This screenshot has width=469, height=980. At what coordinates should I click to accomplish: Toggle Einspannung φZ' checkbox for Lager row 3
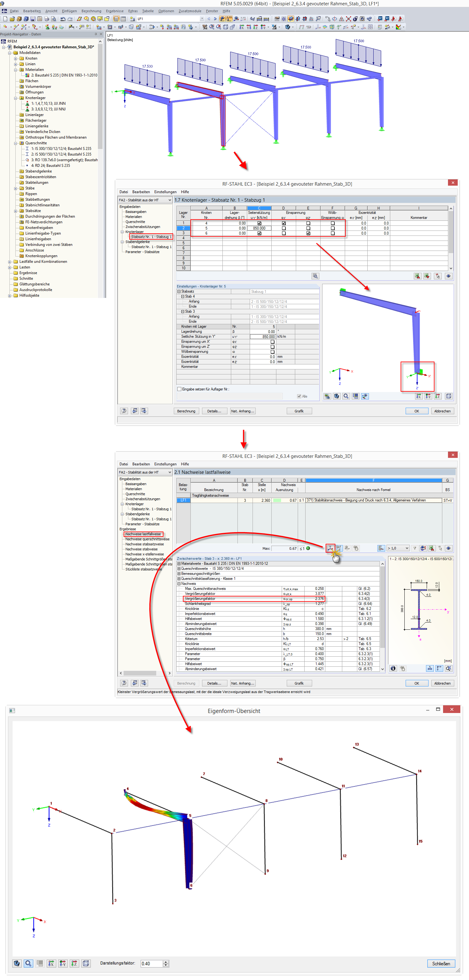pos(308,233)
